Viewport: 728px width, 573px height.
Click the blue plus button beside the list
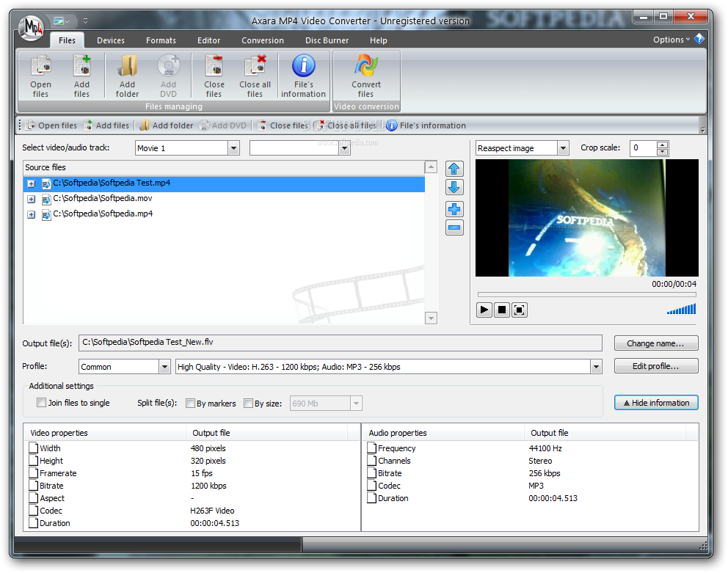tap(454, 209)
